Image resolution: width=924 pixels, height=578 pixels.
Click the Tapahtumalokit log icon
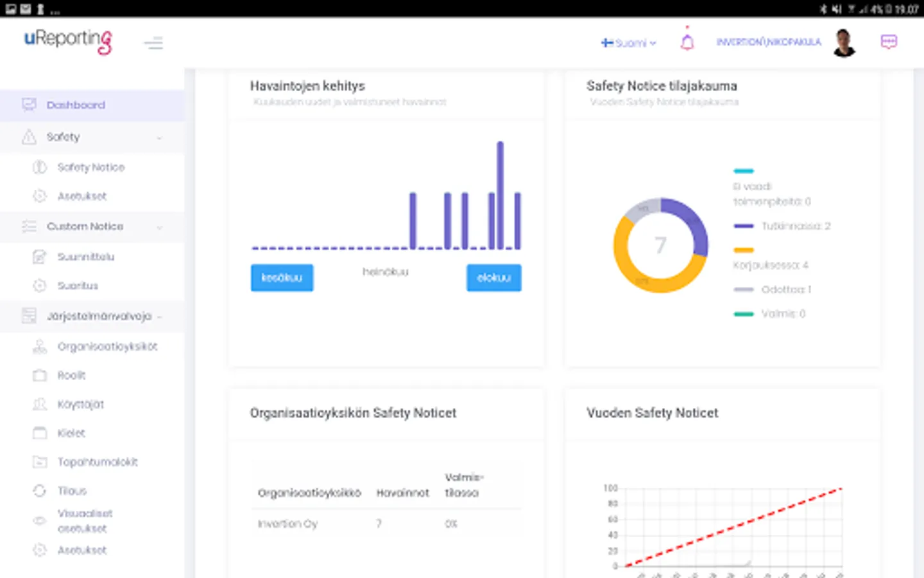(40, 462)
